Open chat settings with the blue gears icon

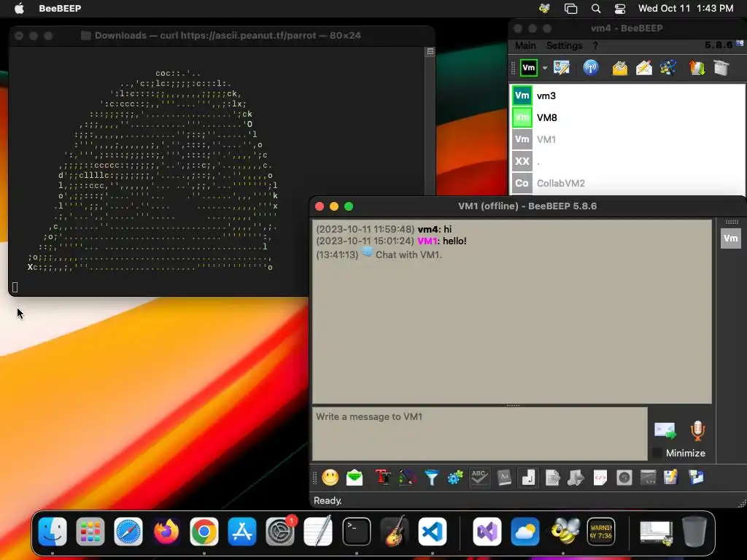[455, 477]
